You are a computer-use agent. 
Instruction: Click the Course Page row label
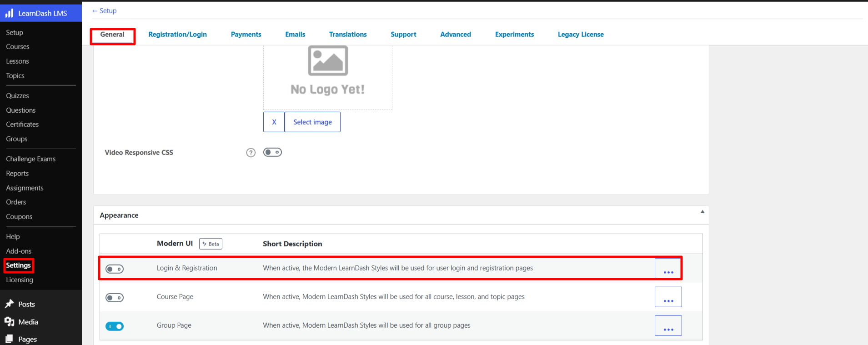coord(175,297)
